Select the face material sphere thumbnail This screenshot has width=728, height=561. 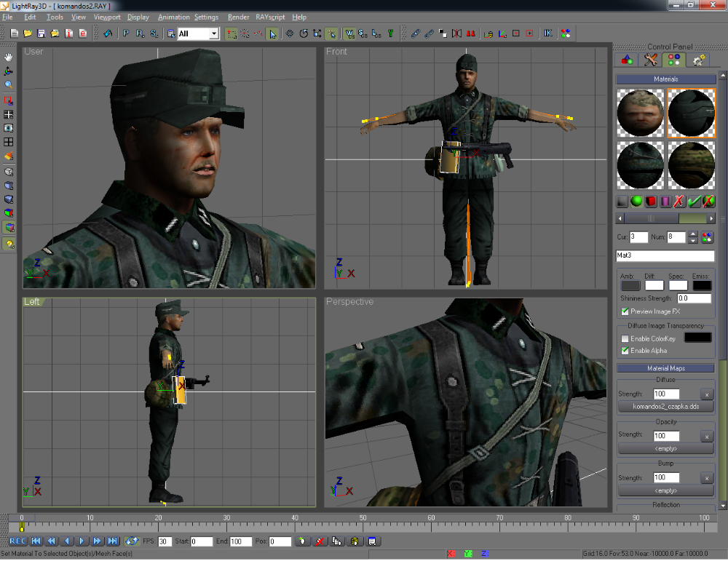pyautogui.click(x=640, y=114)
